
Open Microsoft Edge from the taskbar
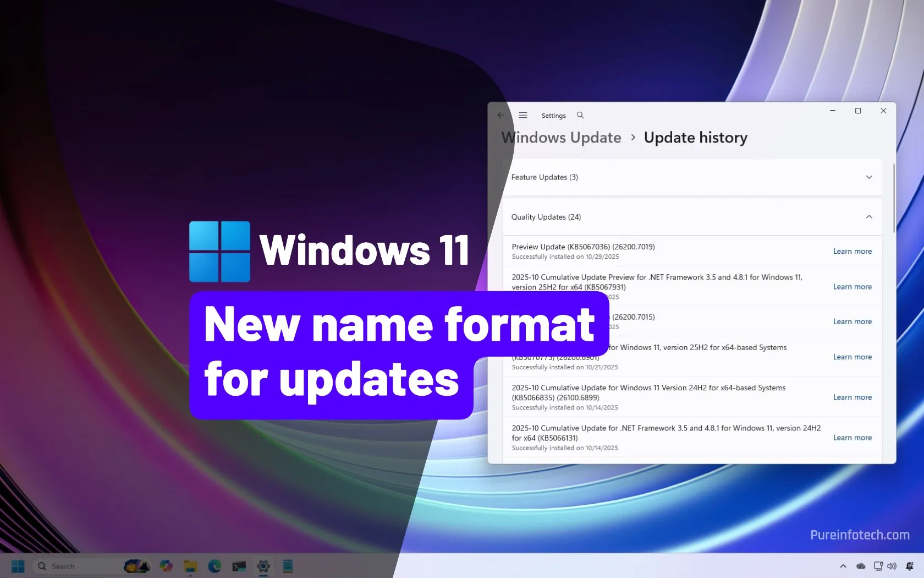(x=215, y=566)
